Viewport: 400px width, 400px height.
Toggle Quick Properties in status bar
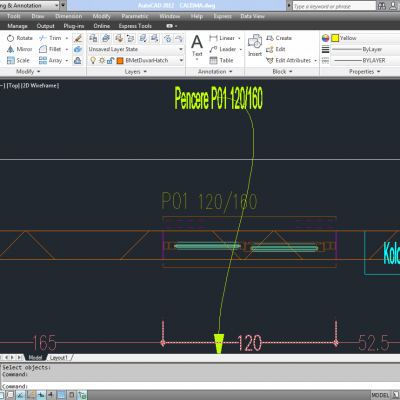click(72, 395)
